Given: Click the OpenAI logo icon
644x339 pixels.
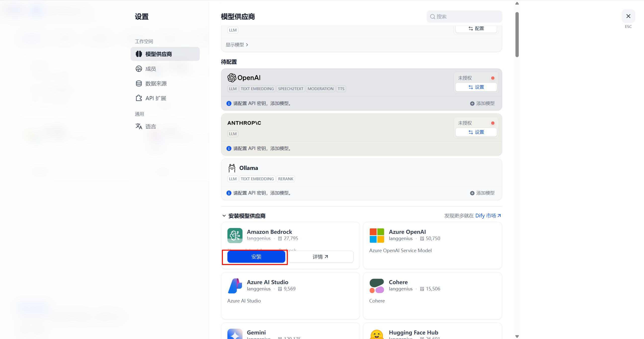Looking at the screenshot, I should click(231, 78).
